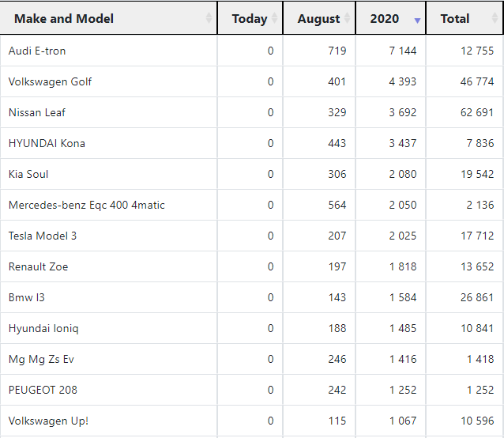
Task: Click 2020 value 1 584 for Bmw I3
Action: pyautogui.click(x=403, y=297)
